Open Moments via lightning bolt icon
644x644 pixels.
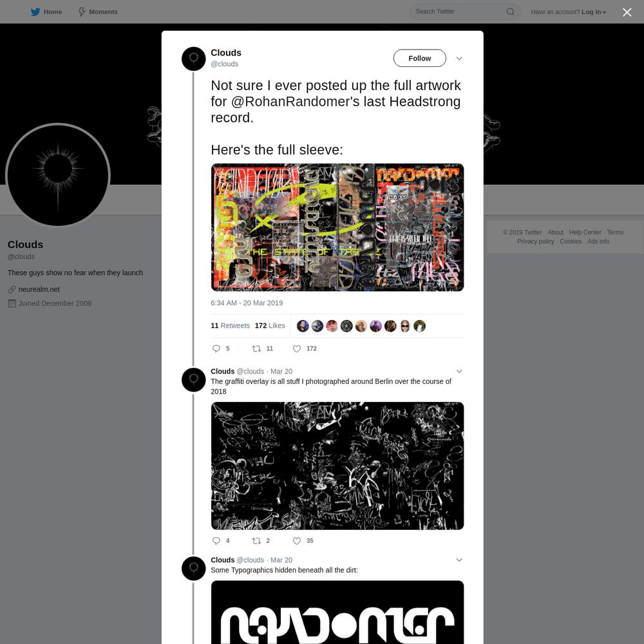click(82, 12)
